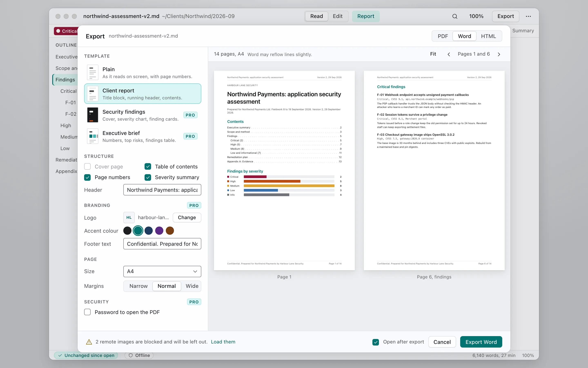
Task: Click the HL logo badge
Action: pos(129,218)
